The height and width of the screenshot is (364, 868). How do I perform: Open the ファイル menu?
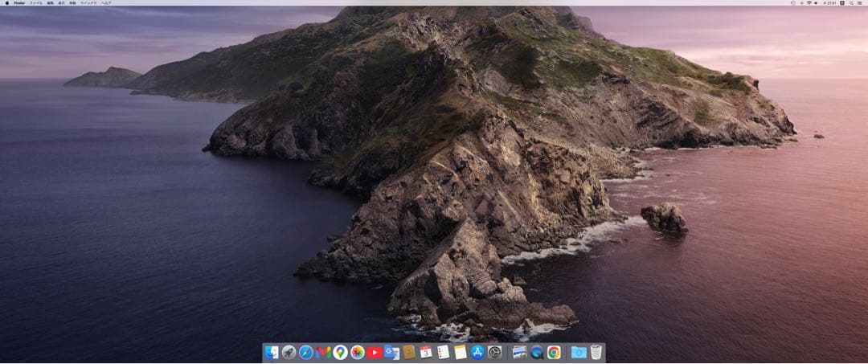pyautogui.click(x=36, y=2)
